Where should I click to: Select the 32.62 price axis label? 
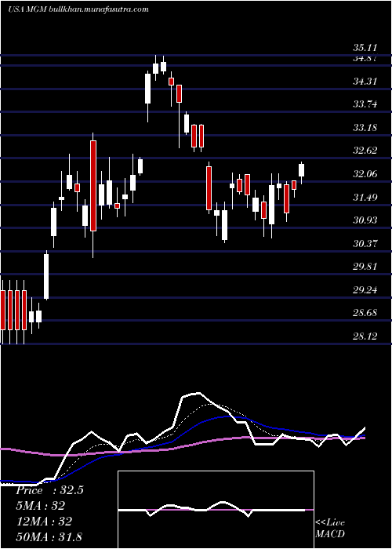pyautogui.click(x=365, y=151)
